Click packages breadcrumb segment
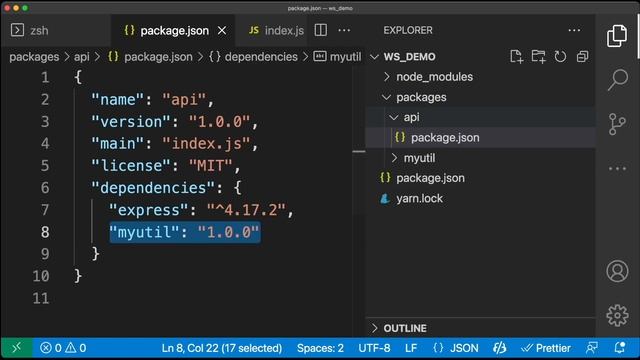This screenshot has height=360, width=640. (34, 57)
